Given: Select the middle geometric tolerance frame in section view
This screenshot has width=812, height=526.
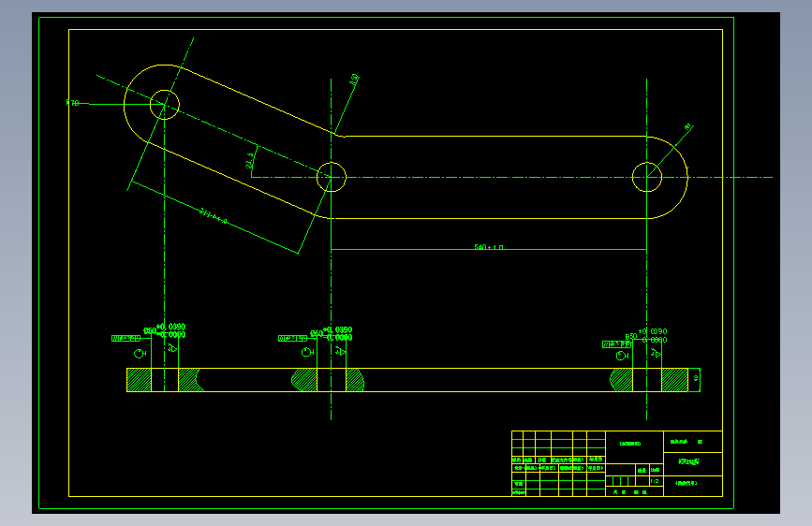Looking at the screenshot, I should pyautogui.click(x=292, y=339).
